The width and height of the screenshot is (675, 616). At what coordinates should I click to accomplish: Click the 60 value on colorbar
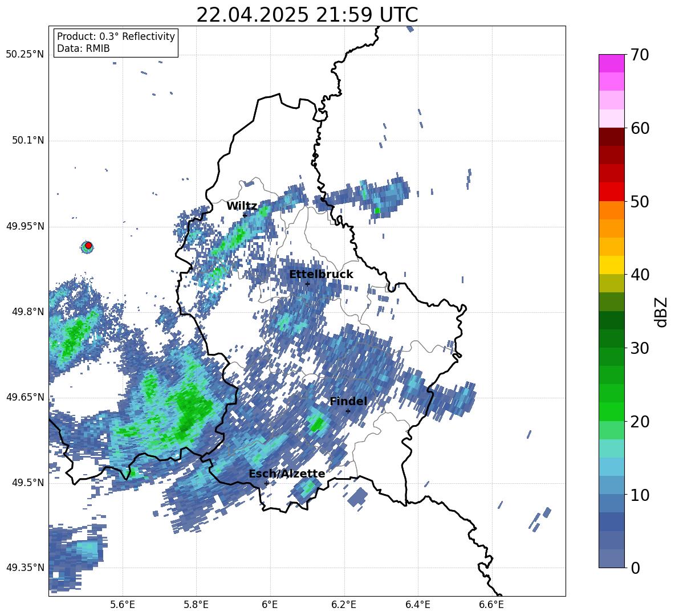(640, 128)
